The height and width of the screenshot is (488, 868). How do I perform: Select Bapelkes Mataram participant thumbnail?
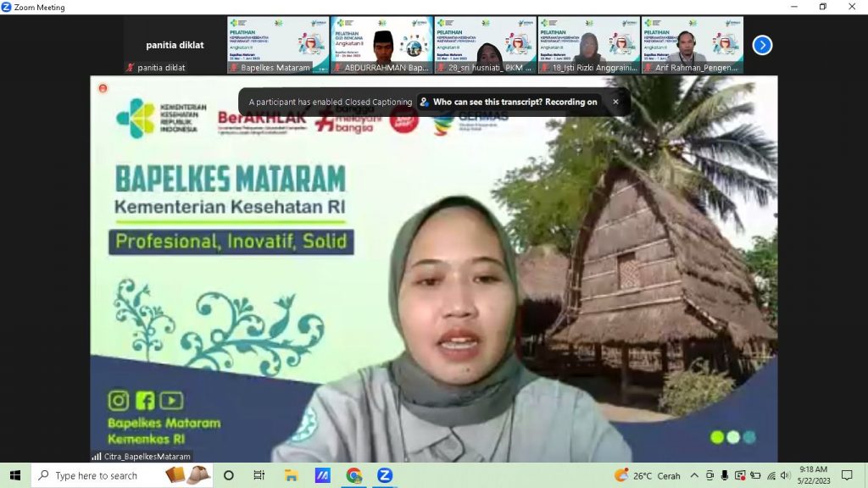[278, 46]
